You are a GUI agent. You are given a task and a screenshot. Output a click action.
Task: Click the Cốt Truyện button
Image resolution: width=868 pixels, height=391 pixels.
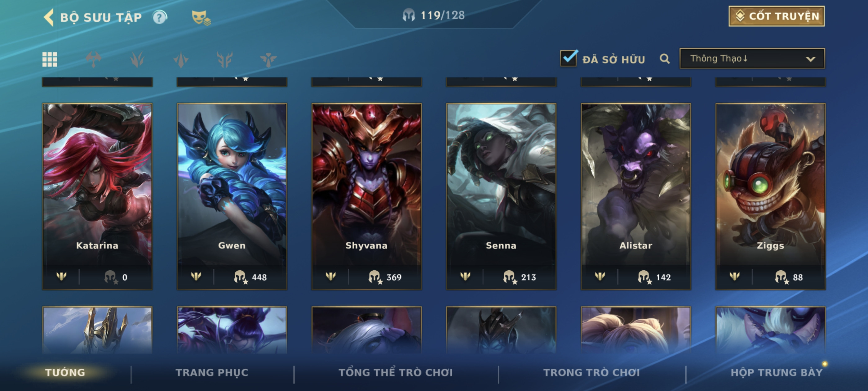coord(776,16)
